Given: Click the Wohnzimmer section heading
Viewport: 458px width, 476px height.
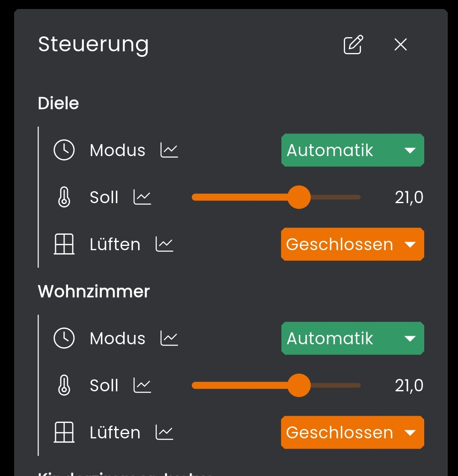Looking at the screenshot, I should [94, 292].
